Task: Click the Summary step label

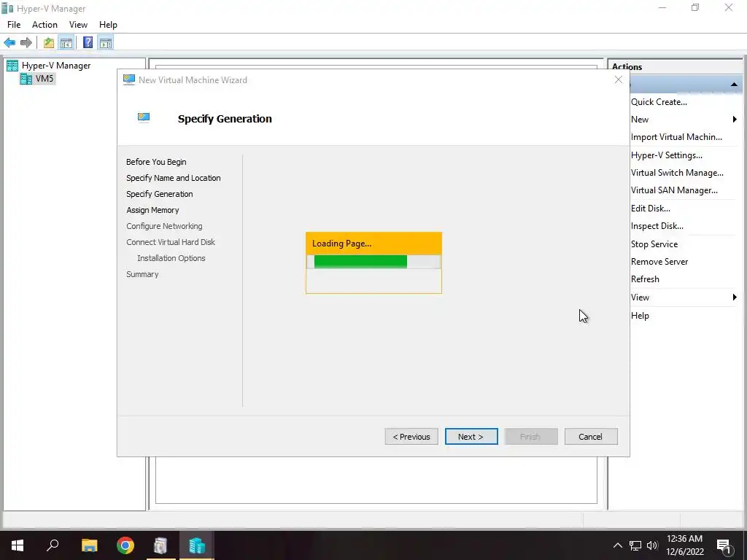Action: (x=142, y=274)
